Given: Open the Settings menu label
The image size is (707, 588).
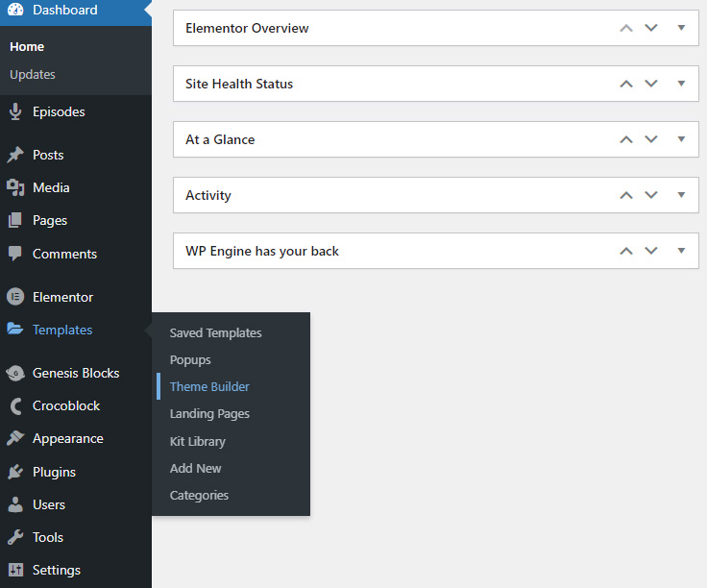Looking at the screenshot, I should click(x=57, y=570).
